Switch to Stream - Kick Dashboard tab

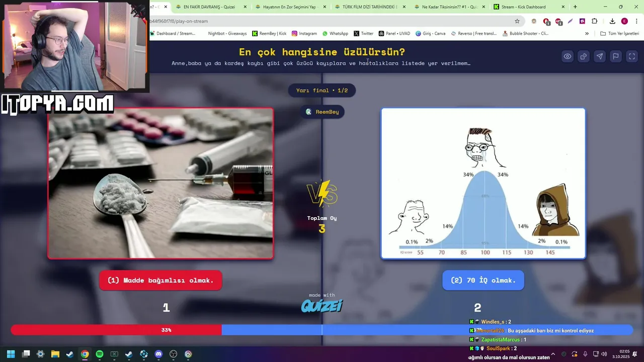coord(529,7)
